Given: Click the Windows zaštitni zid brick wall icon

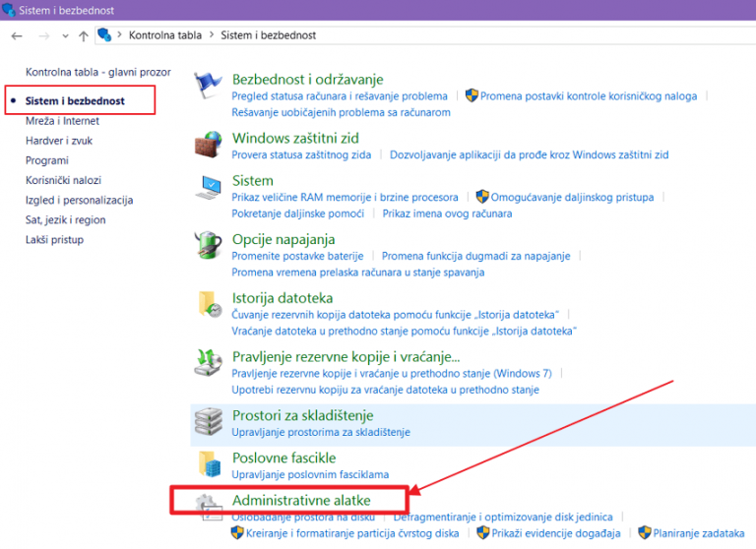Looking at the screenshot, I should 209,144.
